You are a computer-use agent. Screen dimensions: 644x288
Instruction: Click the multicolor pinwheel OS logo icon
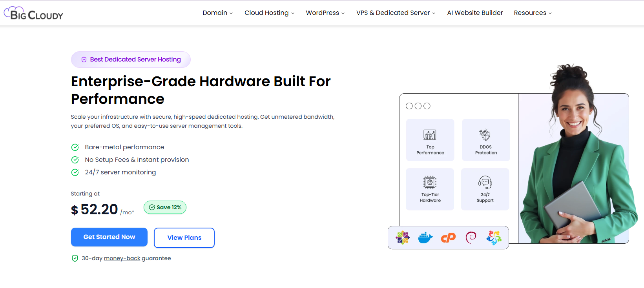[x=494, y=237]
